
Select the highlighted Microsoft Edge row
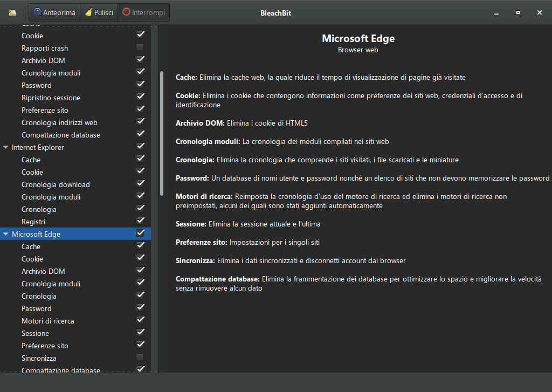click(75, 234)
